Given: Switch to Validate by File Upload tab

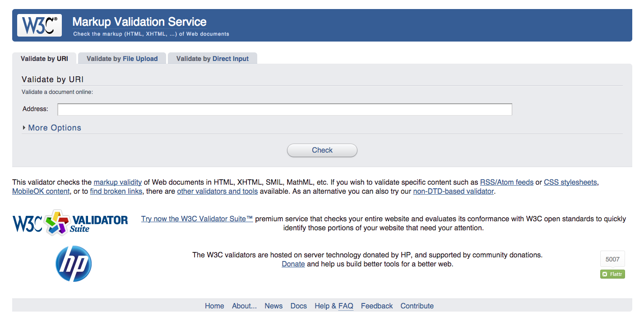Looking at the screenshot, I should coord(122,59).
